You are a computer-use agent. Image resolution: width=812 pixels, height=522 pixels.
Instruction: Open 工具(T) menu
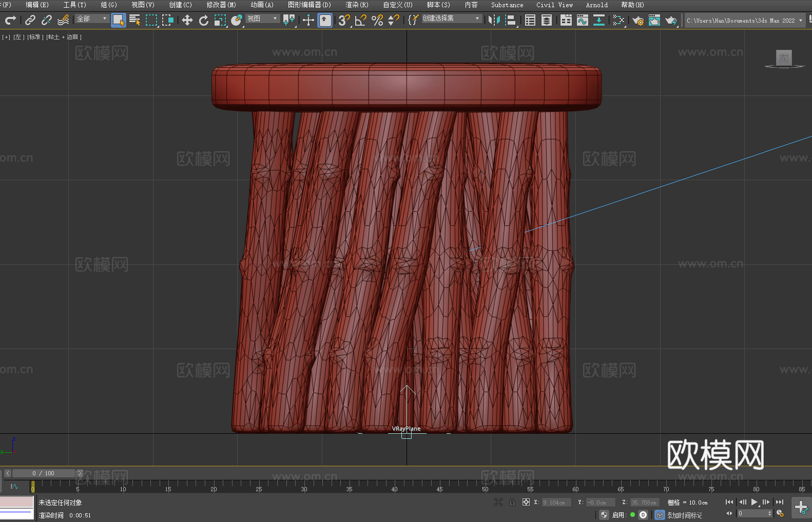[75, 5]
